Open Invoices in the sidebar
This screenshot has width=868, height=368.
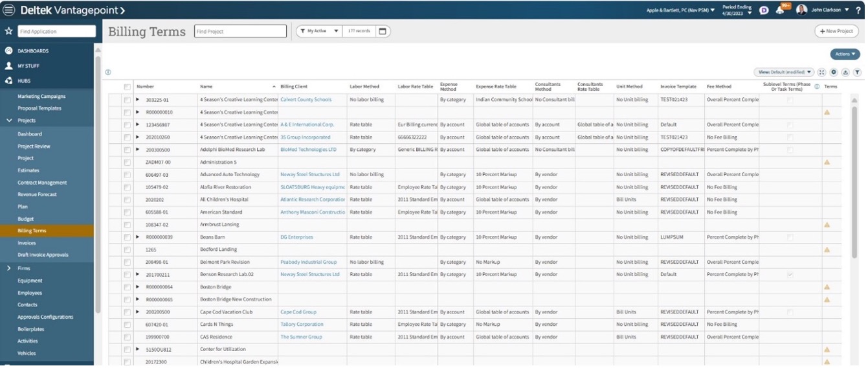pos(27,243)
